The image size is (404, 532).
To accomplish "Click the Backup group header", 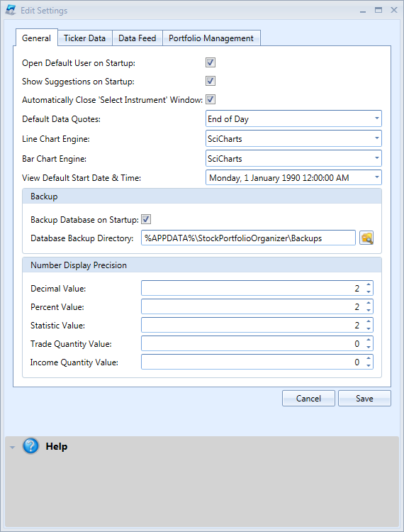I will click(202, 196).
